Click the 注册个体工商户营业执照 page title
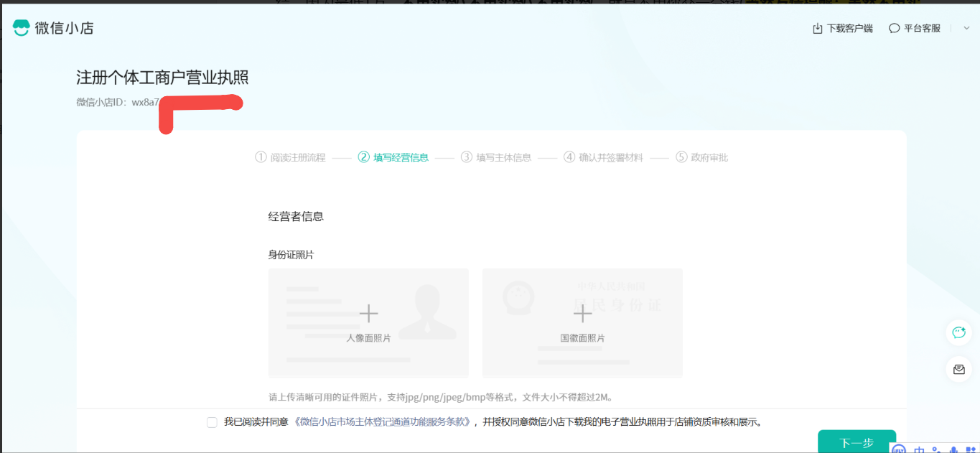The height and width of the screenshot is (453, 980). tap(162, 78)
